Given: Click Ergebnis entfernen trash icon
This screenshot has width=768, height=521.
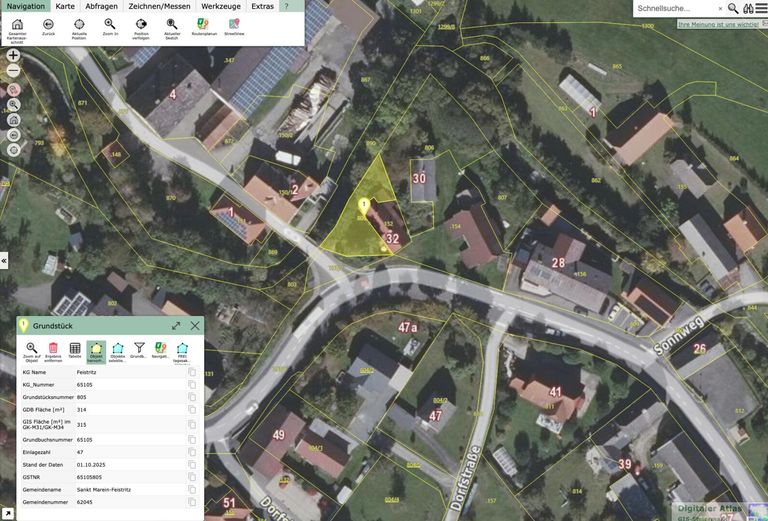Looking at the screenshot, I should [53, 349].
